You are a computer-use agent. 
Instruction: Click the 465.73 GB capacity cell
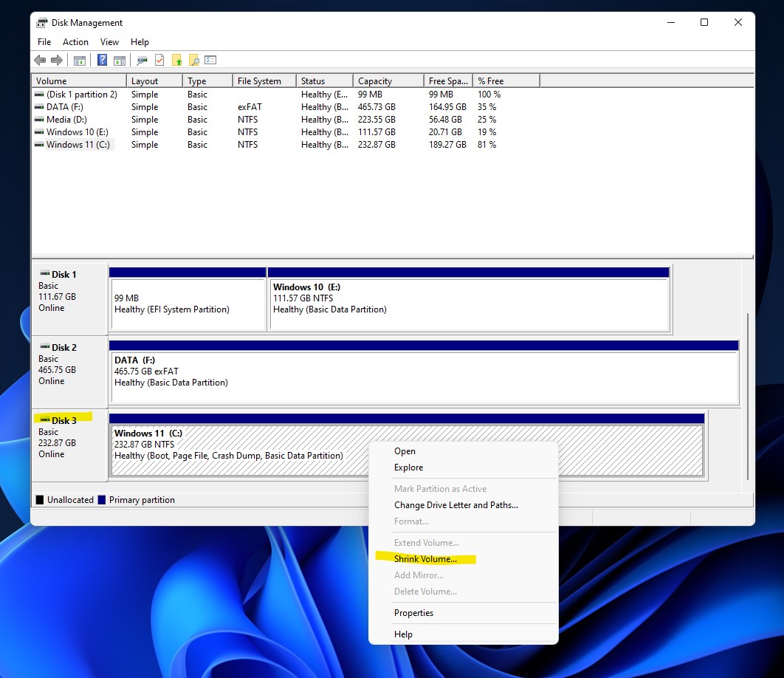(377, 107)
